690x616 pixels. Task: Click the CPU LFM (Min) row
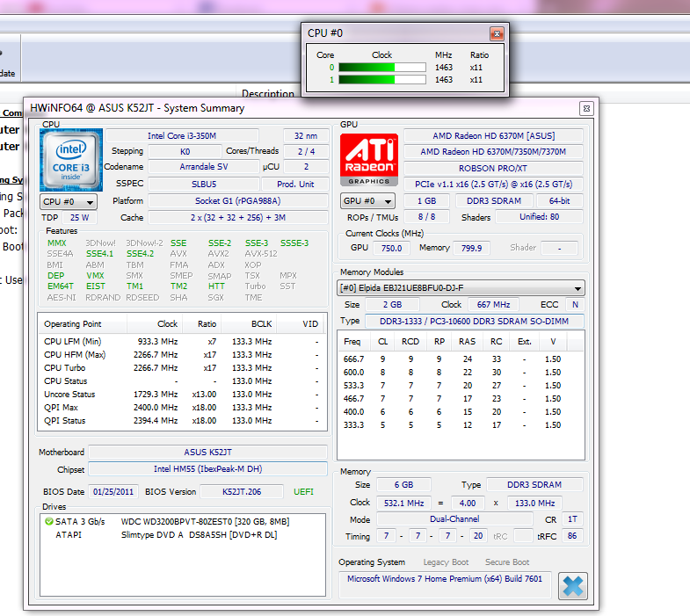tap(182, 342)
